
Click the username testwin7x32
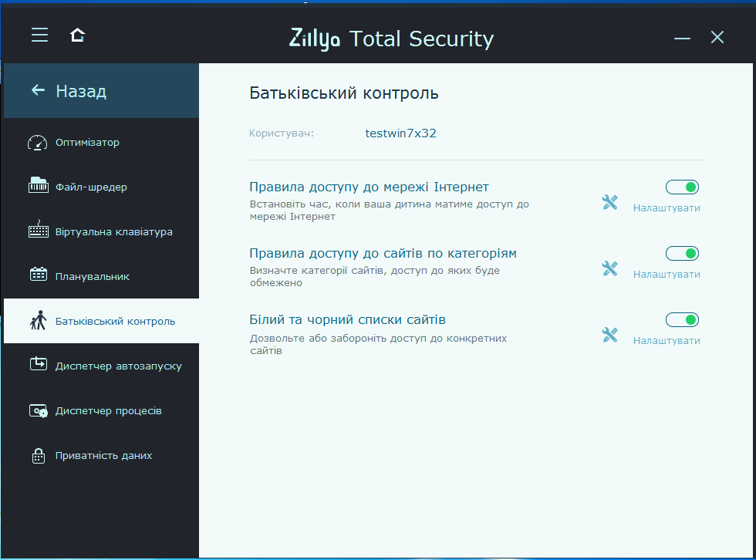(400, 133)
